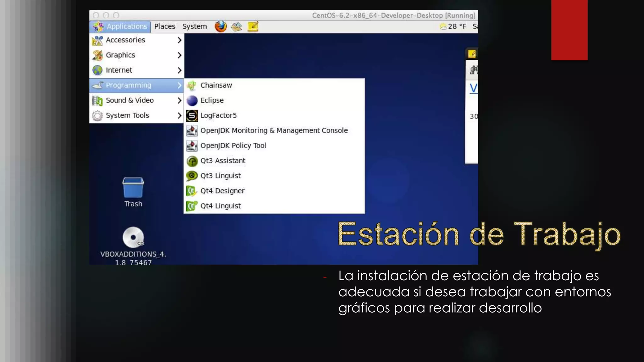Click the Eclipse sphere icon
Viewport: 644px width, 362px height.
tap(192, 101)
